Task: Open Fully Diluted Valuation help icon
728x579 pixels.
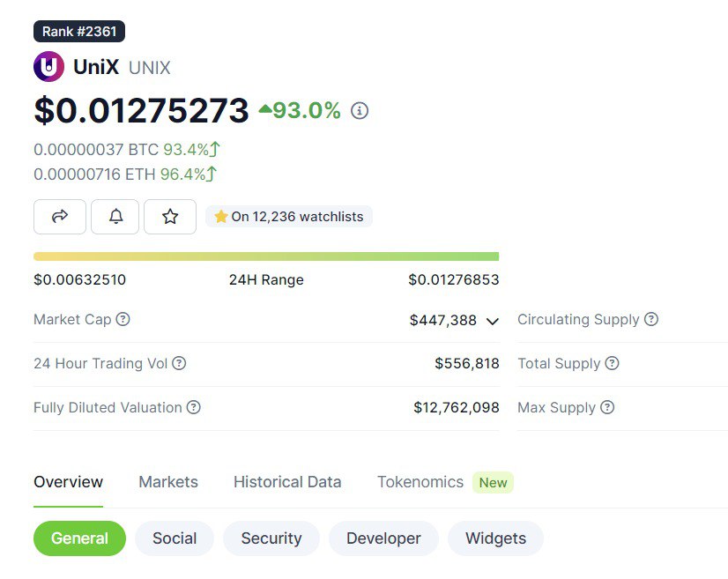Action: (193, 407)
